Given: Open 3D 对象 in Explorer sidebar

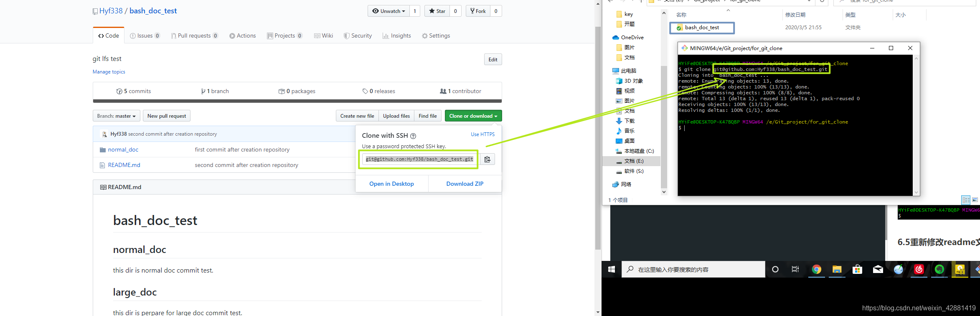Looking at the screenshot, I should pos(629,81).
